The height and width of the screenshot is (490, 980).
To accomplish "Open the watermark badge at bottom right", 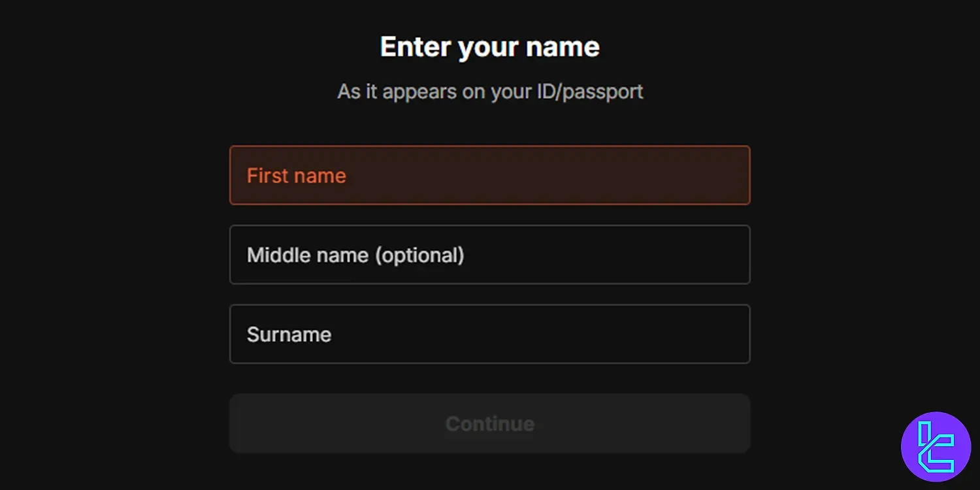I will tap(936, 447).
